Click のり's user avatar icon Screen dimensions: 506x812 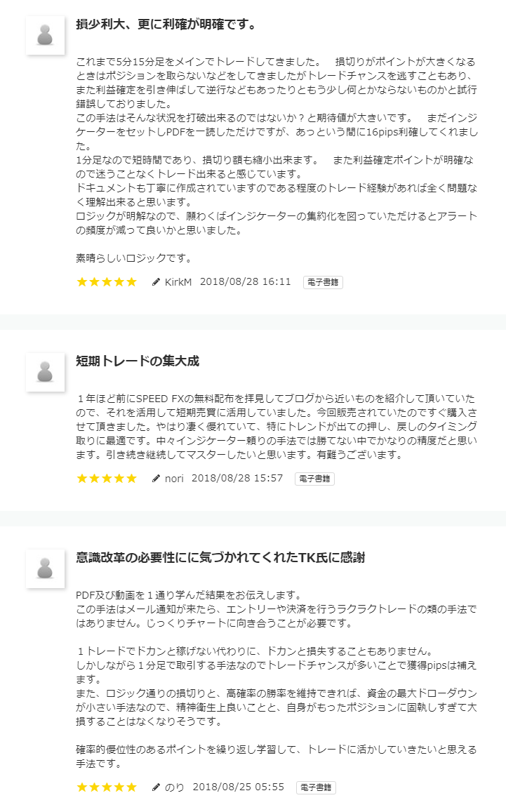pyautogui.click(x=46, y=568)
